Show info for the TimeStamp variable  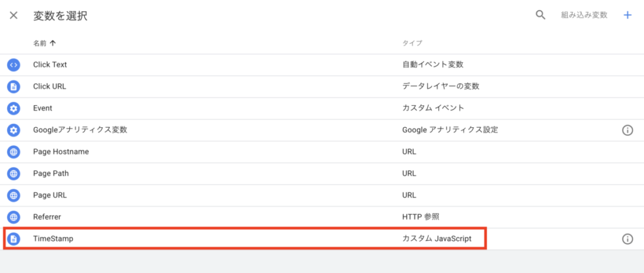[x=627, y=239]
